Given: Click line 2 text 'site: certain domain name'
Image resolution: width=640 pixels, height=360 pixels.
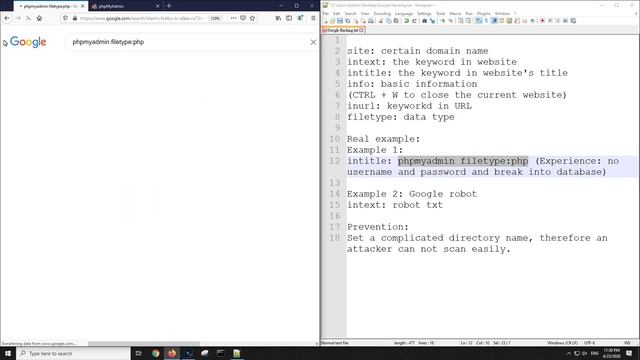Looking at the screenshot, I should click(x=418, y=51).
